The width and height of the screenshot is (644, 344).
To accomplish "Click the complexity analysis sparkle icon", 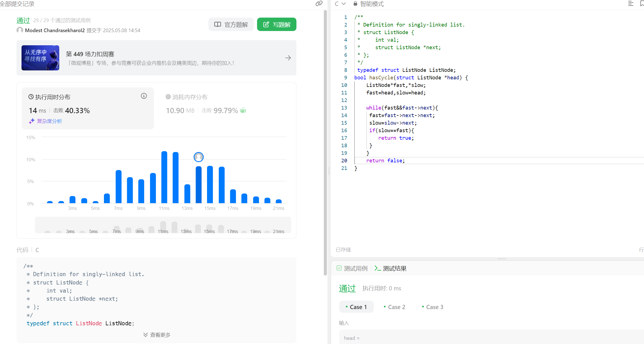I will click(32, 121).
